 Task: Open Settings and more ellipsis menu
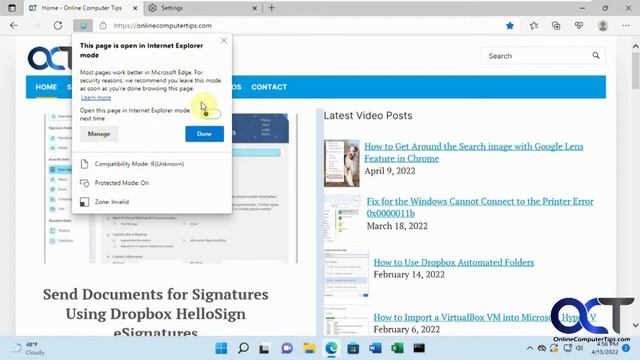point(626,26)
